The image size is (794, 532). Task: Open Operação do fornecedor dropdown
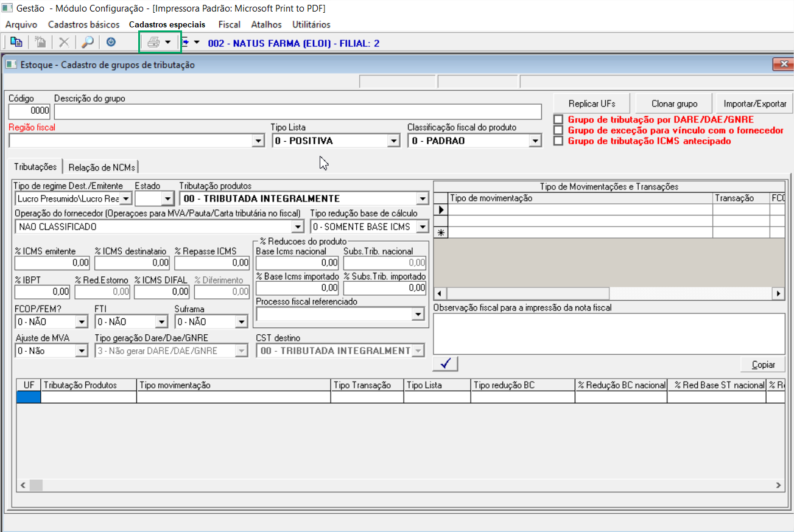pos(298,227)
